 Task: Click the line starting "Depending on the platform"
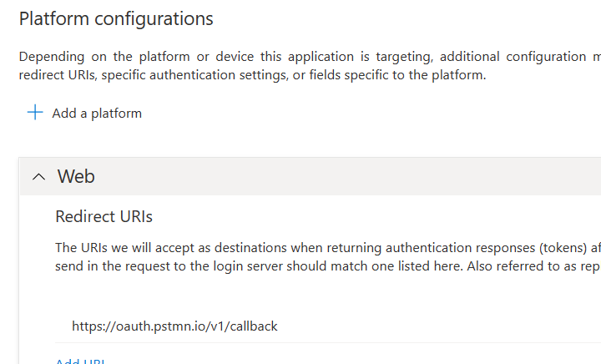click(x=300, y=57)
